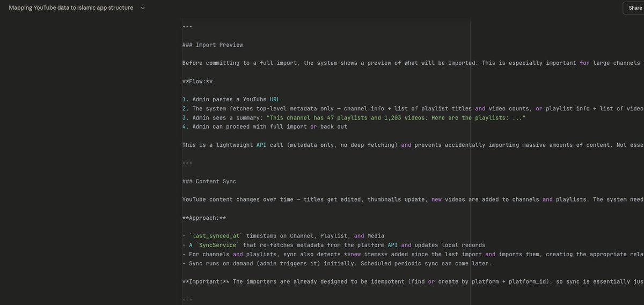Click the line "3. Admin sees a summary"
Image resolution: width=644 pixels, height=305 pixels.
pyautogui.click(x=354, y=117)
